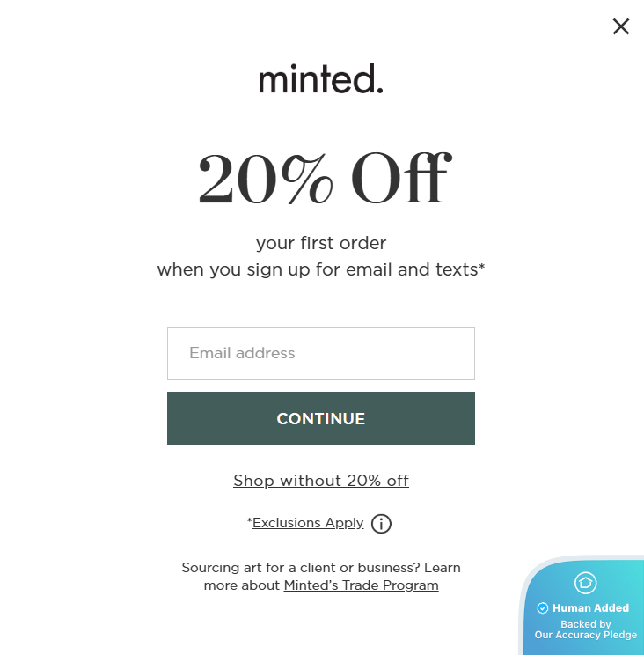Click the info icon beside Exclusions Apply
Screen dimensions: 644x655
(x=381, y=524)
